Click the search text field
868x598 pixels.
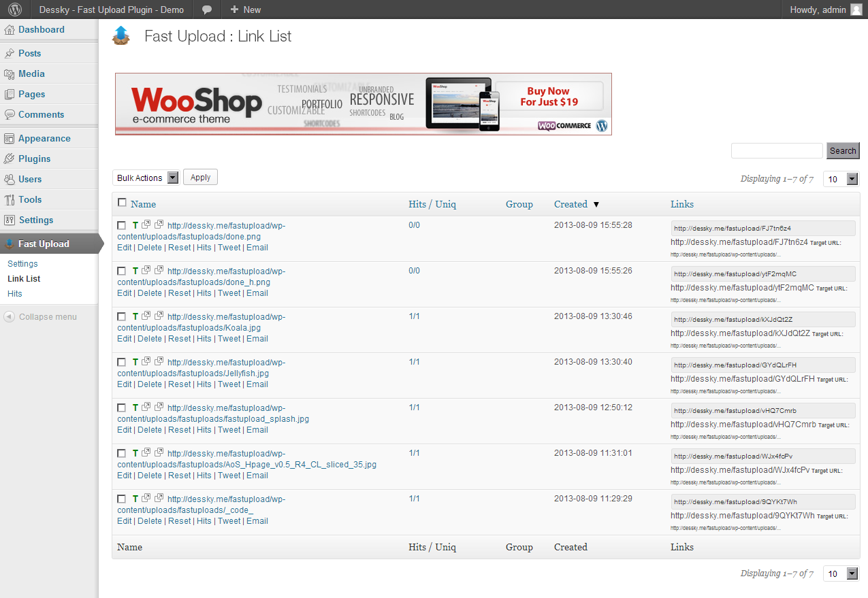(x=777, y=150)
